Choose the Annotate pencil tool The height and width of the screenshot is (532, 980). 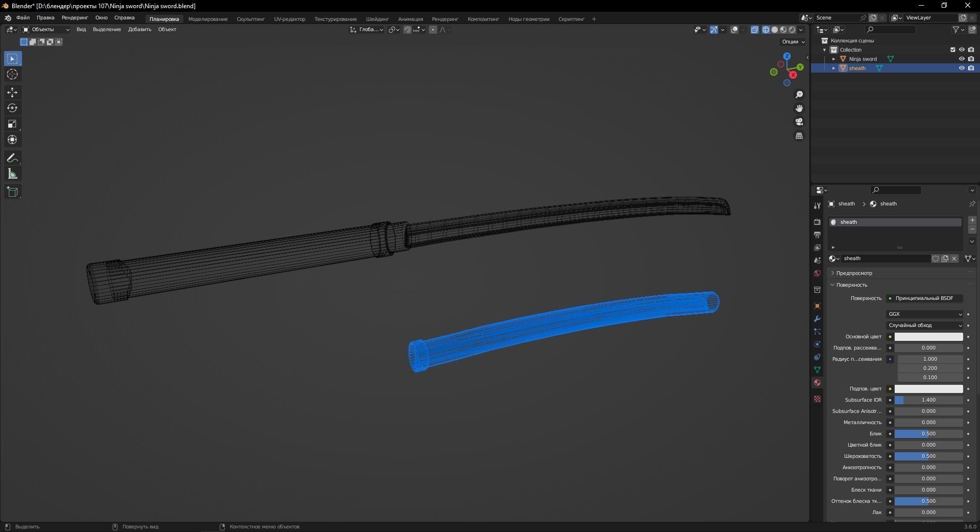tap(12, 158)
